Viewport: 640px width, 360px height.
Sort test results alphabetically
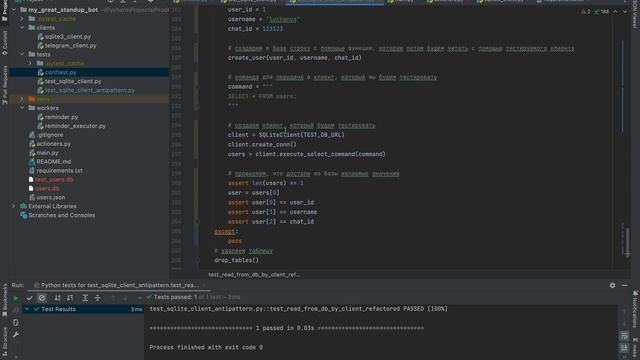[x=58, y=298]
